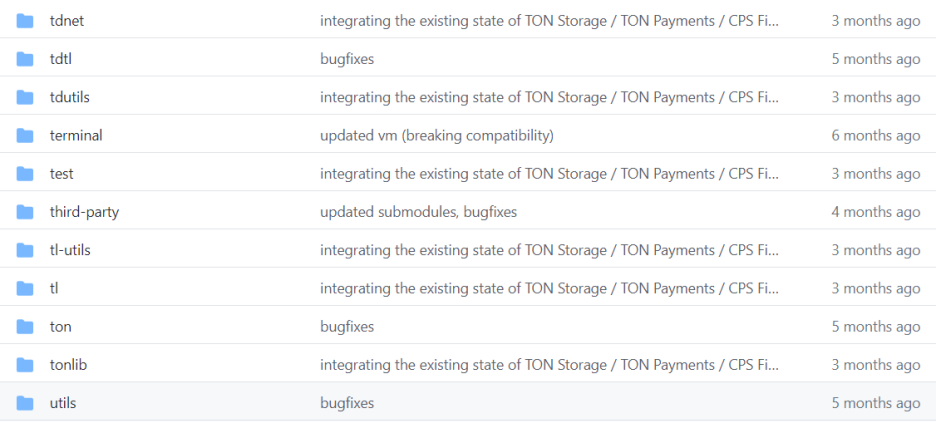The image size is (936, 428).
Task: Click the folder icon next to tdtl
Action: coord(24,59)
